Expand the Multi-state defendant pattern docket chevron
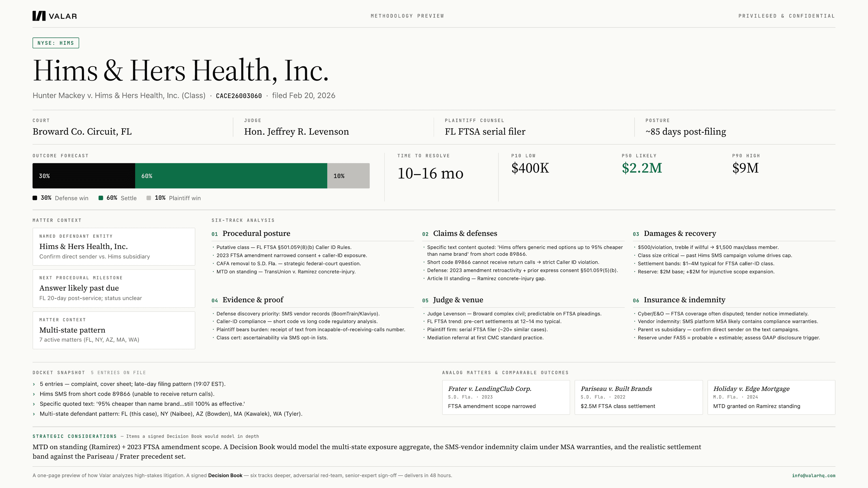The image size is (868, 488). [34, 414]
